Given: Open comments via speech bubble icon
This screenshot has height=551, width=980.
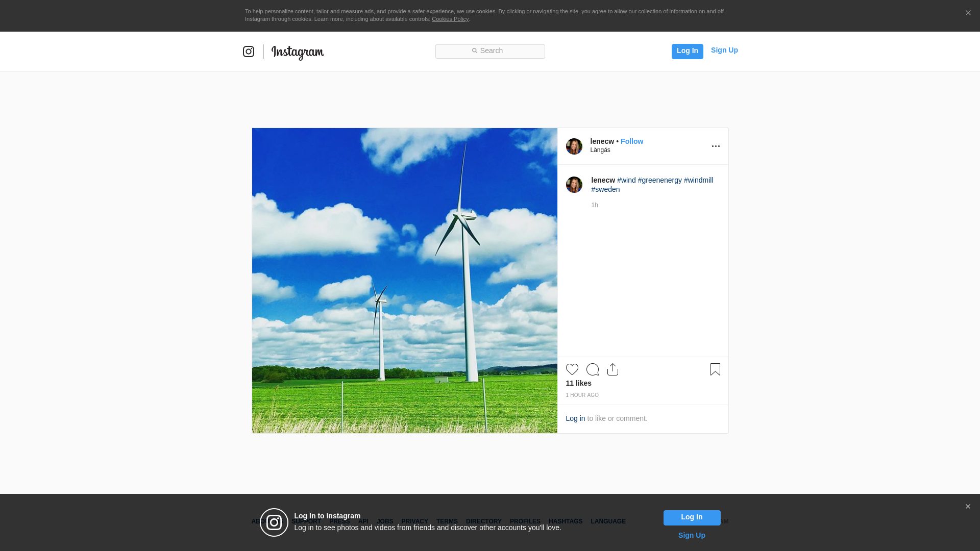Looking at the screenshot, I should pyautogui.click(x=593, y=369).
